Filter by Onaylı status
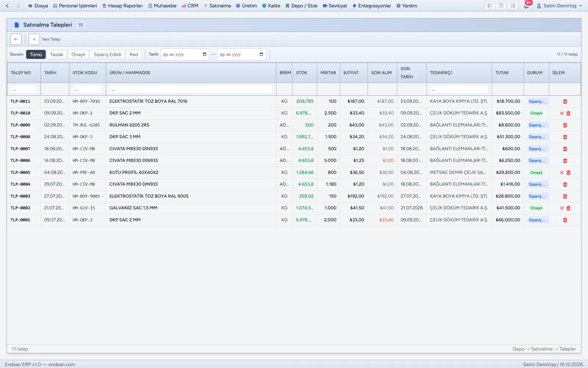588x368 pixels. point(78,54)
